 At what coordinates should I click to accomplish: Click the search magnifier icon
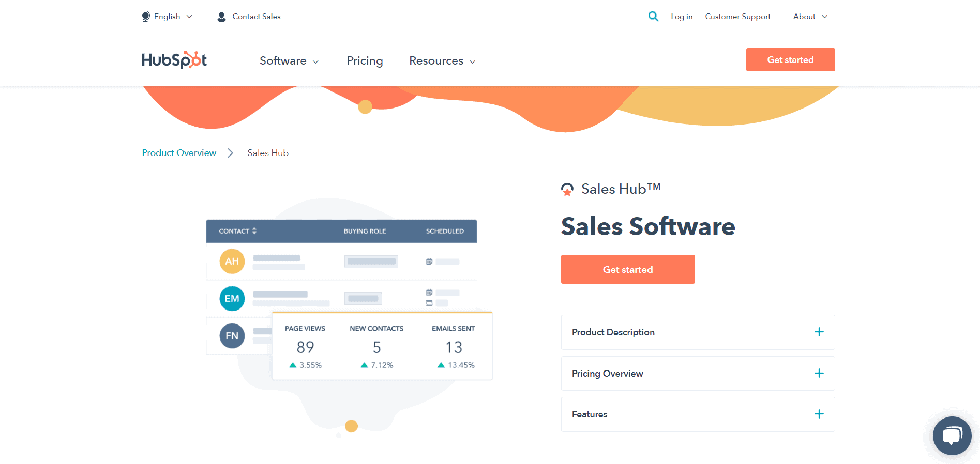(x=653, y=17)
